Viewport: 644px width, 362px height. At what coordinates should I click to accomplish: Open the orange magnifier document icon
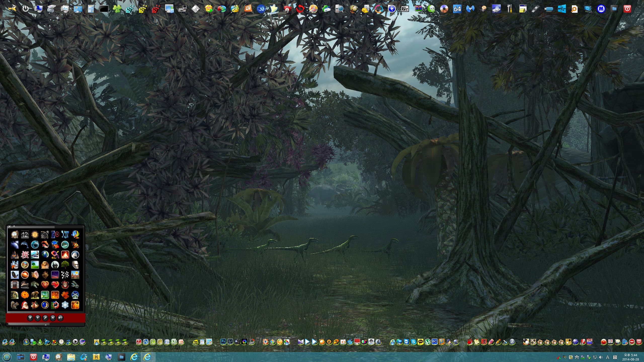tap(575, 9)
